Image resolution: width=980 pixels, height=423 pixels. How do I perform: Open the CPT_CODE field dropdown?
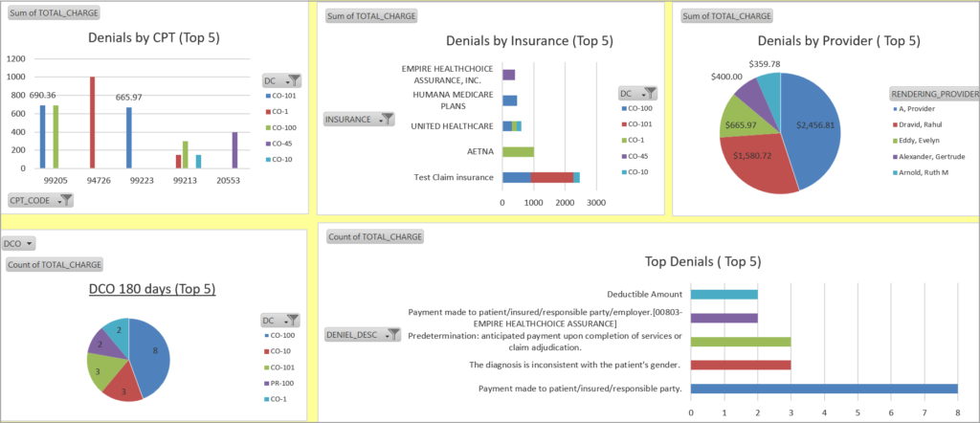pyautogui.click(x=63, y=200)
